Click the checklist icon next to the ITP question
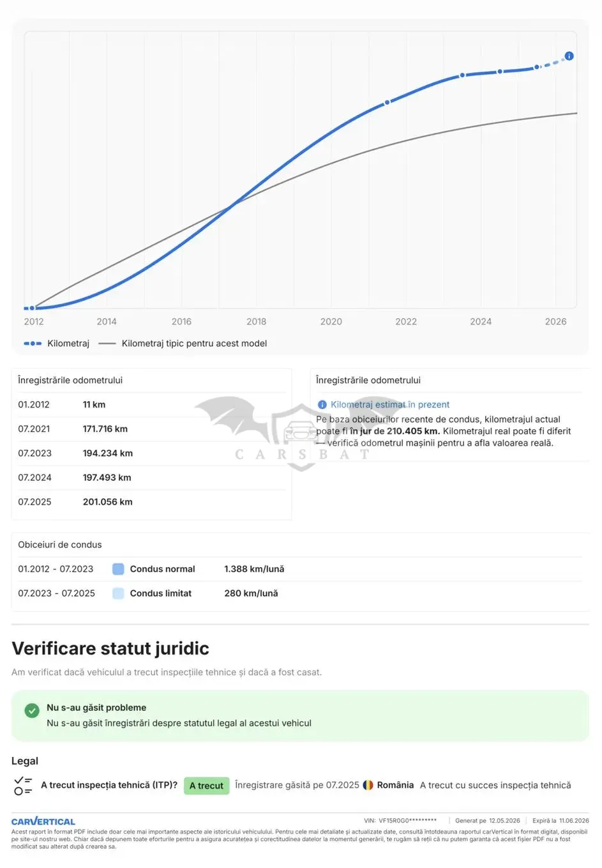The height and width of the screenshot is (868, 602). coord(23,786)
